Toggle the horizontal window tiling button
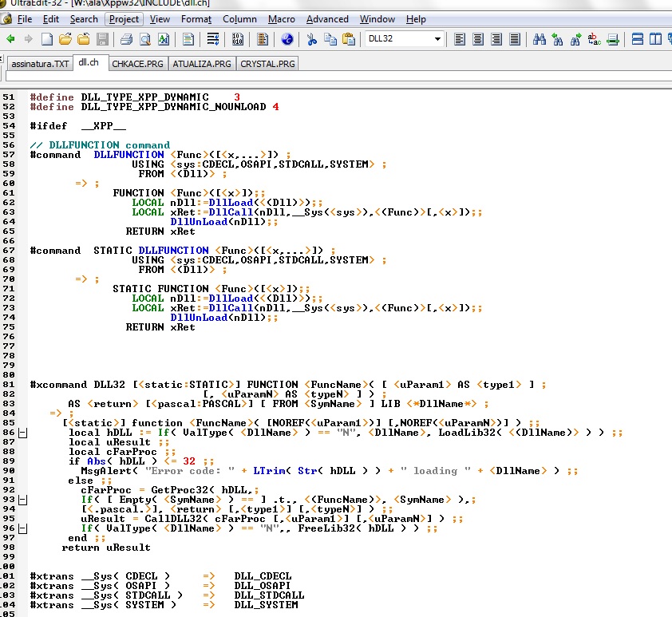The image size is (672, 617). point(638,38)
